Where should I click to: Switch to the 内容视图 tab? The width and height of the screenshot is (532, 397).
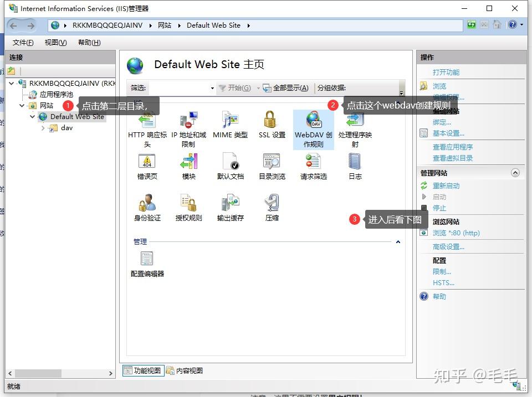(188, 370)
